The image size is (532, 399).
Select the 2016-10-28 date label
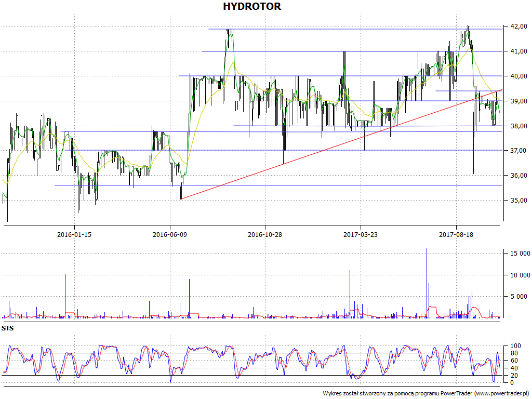tap(265, 234)
